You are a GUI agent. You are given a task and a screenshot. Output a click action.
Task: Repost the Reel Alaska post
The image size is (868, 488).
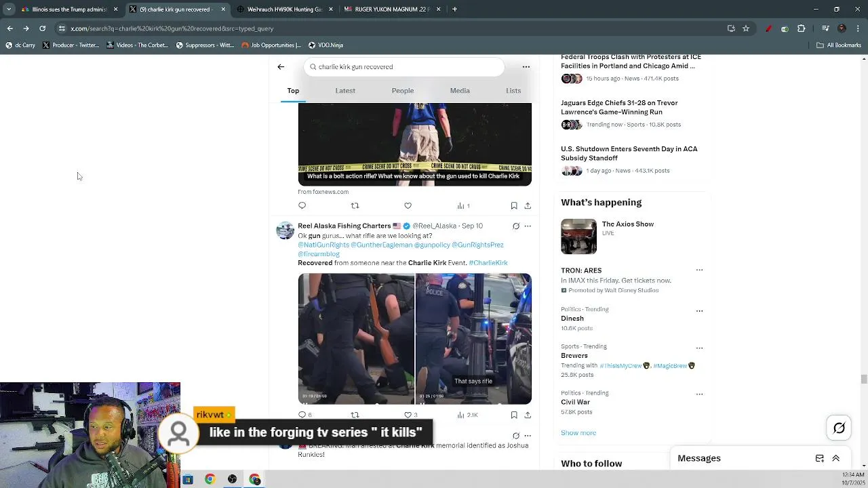click(355, 414)
